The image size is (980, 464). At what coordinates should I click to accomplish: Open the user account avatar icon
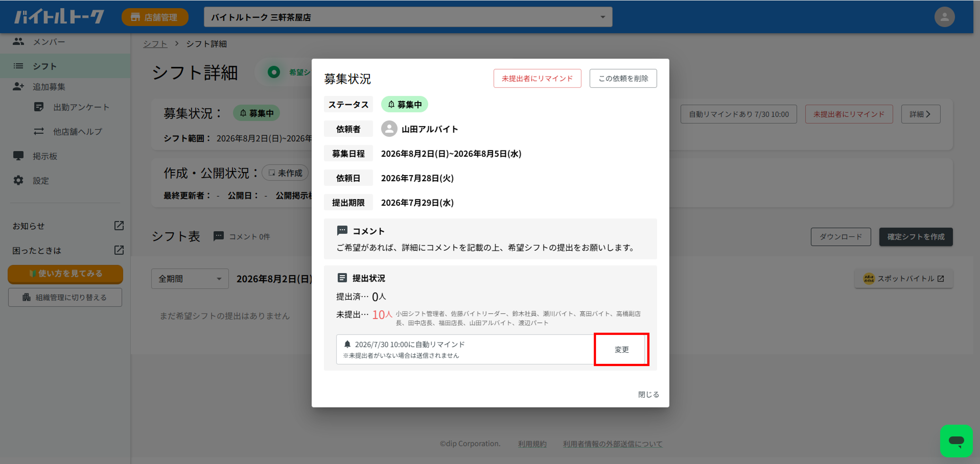(x=944, y=17)
